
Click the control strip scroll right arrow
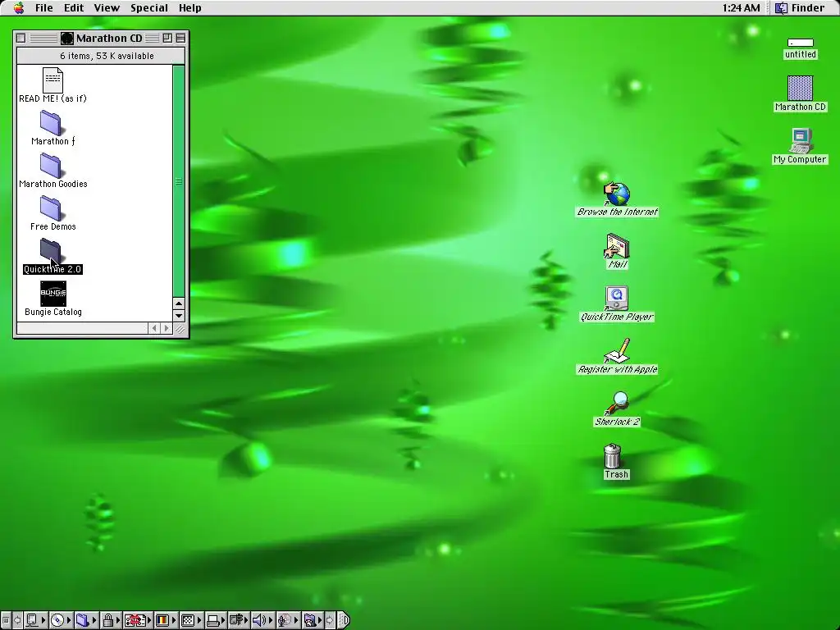tap(330, 620)
